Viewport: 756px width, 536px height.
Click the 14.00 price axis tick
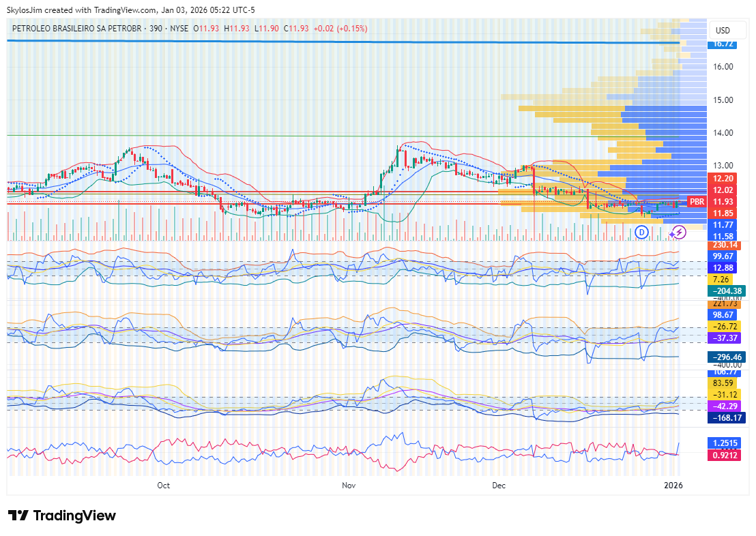click(x=723, y=133)
